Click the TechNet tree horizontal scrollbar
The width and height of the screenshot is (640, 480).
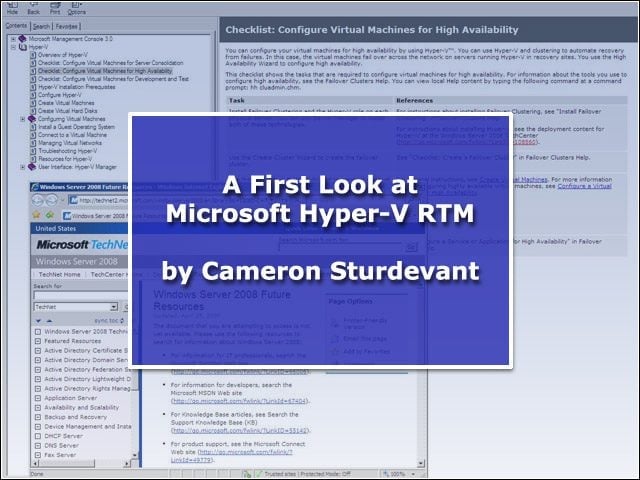point(80,464)
